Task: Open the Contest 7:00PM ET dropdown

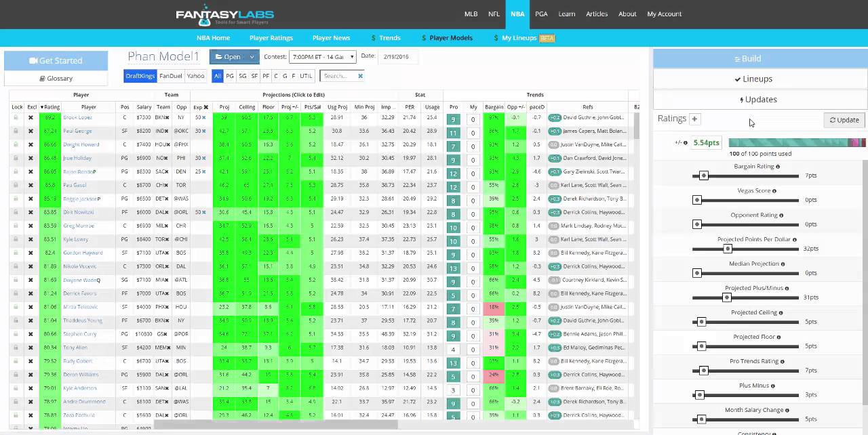Action: (x=322, y=57)
